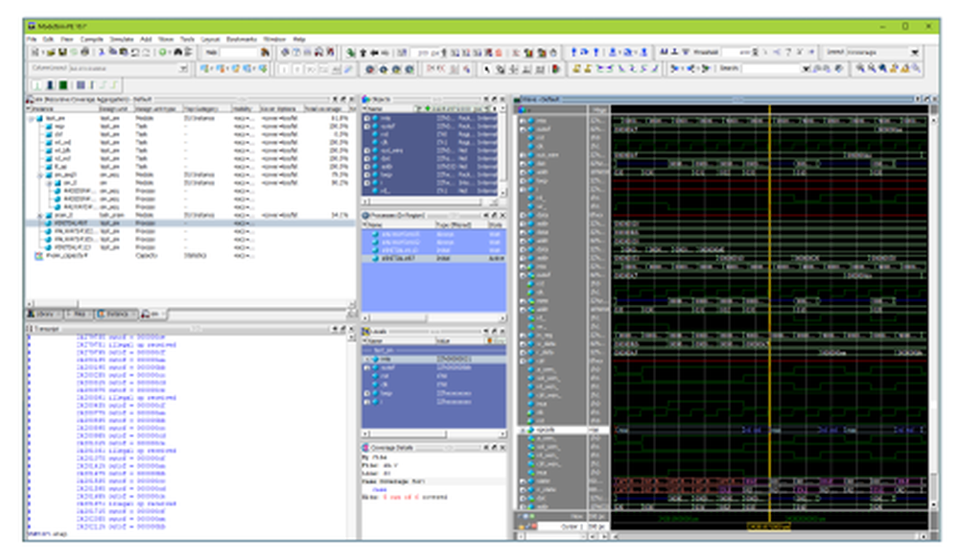Open the Simulate menu
Viewport: 959px width, 560px height.
(121, 39)
